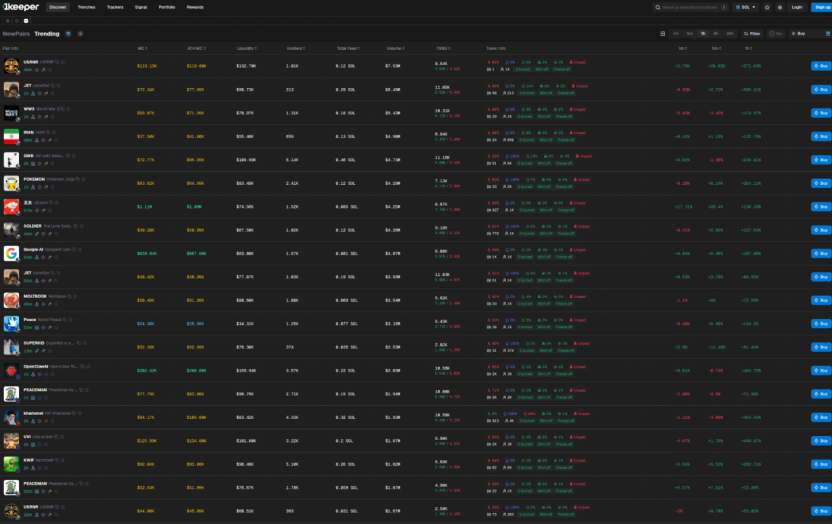
Task: Click the Google AI token logo
Action: 11,253
